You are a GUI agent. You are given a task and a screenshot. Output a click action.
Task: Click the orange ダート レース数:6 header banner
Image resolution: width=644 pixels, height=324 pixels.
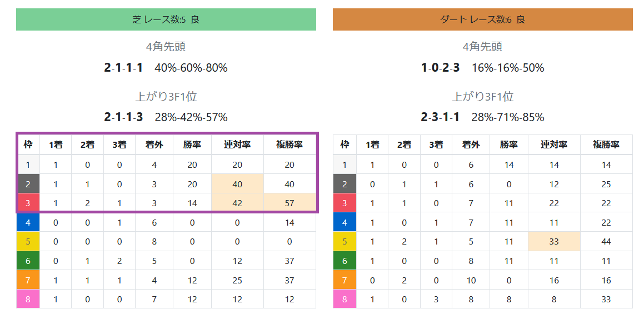pyautogui.click(x=483, y=19)
